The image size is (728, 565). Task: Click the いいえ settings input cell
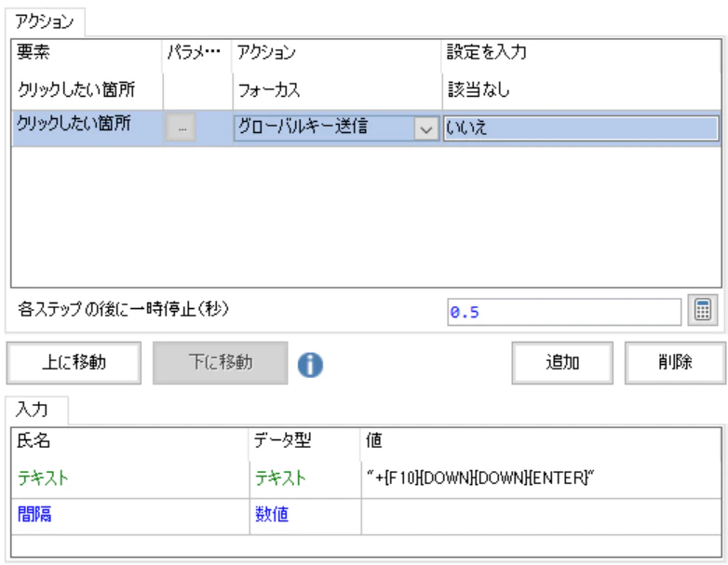(x=581, y=128)
